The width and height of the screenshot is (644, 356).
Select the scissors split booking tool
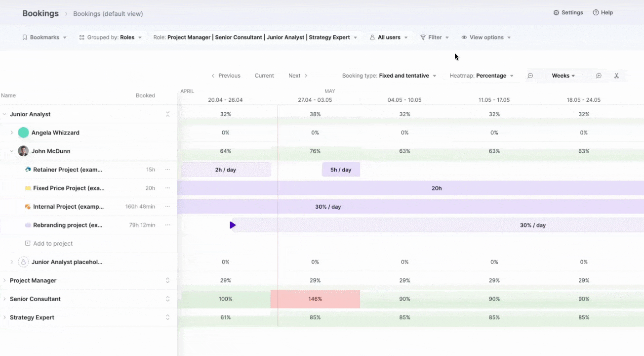(x=616, y=76)
